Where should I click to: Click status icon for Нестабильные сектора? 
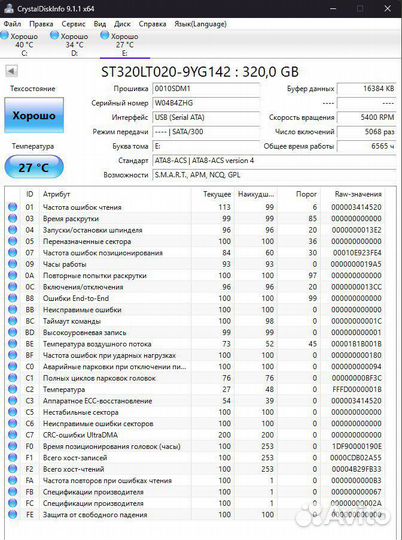click(12, 412)
